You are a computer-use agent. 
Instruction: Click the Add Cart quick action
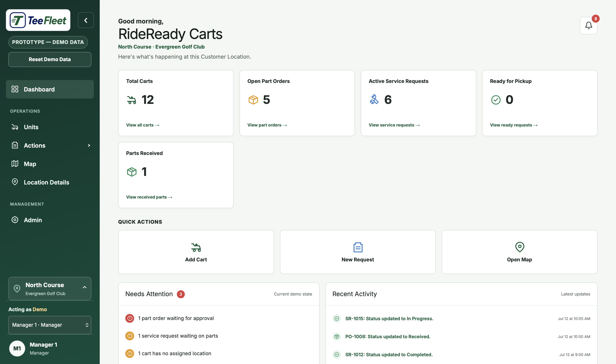click(196, 252)
